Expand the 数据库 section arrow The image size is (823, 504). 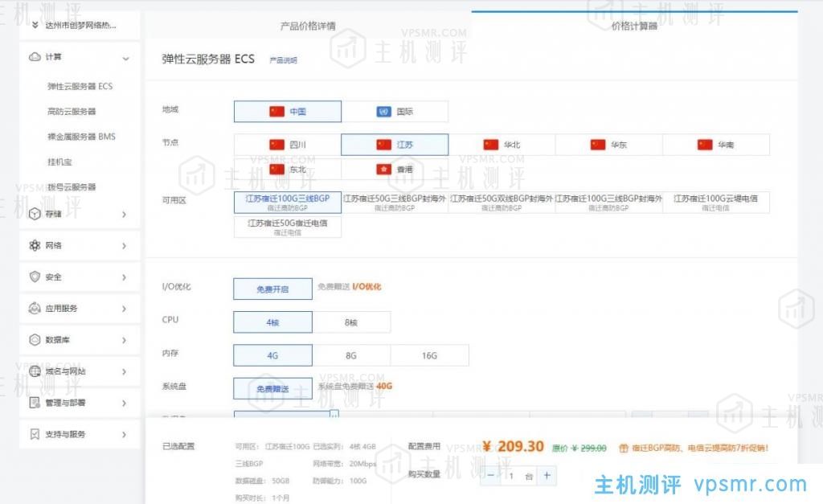click(124, 340)
